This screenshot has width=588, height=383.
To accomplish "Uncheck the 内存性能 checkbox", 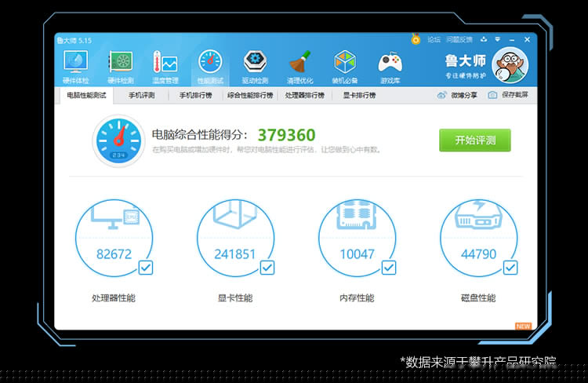I will click(389, 268).
